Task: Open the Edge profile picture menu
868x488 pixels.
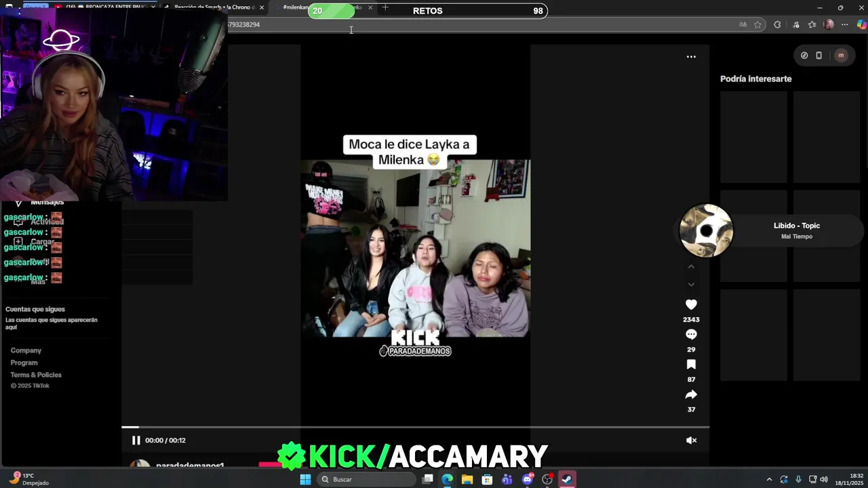Action: click(829, 24)
